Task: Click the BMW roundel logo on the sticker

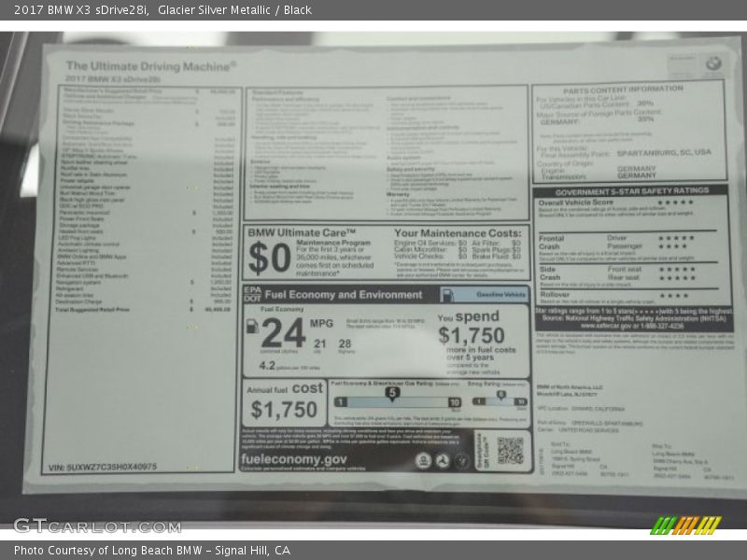Action: coord(713,63)
